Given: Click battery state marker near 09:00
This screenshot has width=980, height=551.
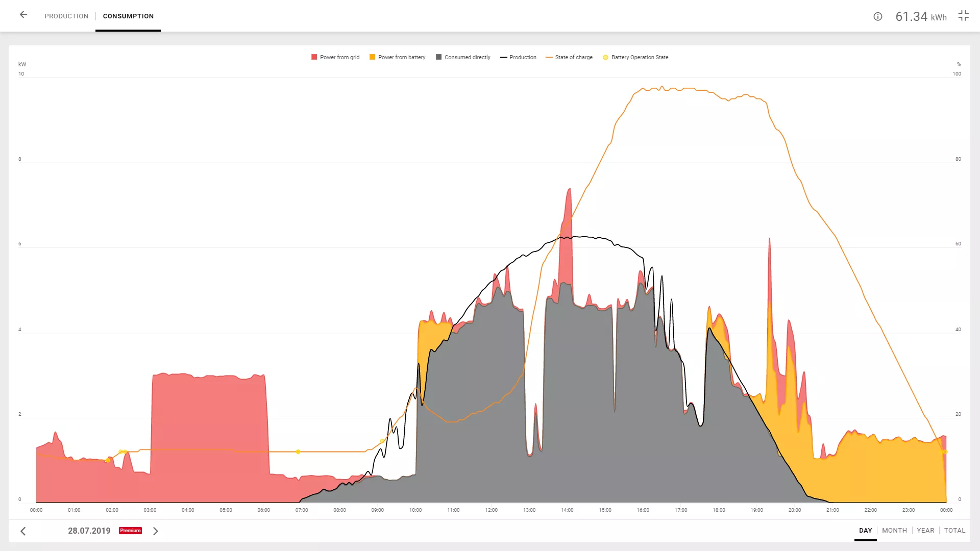Looking at the screenshot, I should tap(382, 441).
